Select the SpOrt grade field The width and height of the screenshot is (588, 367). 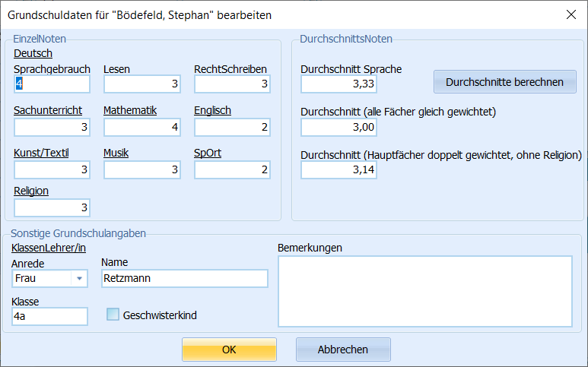[x=232, y=169]
